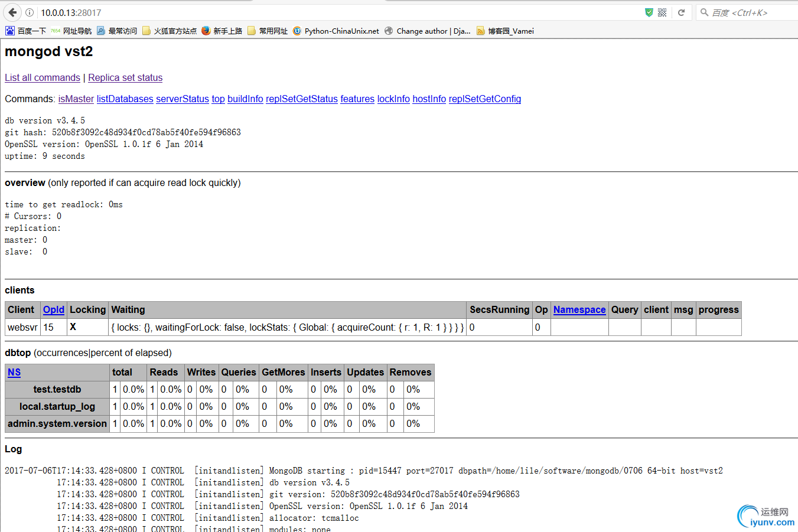Viewport: 798px width, 532px height.
Task: Click the green shield security icon
Action: tap(649, 12)
